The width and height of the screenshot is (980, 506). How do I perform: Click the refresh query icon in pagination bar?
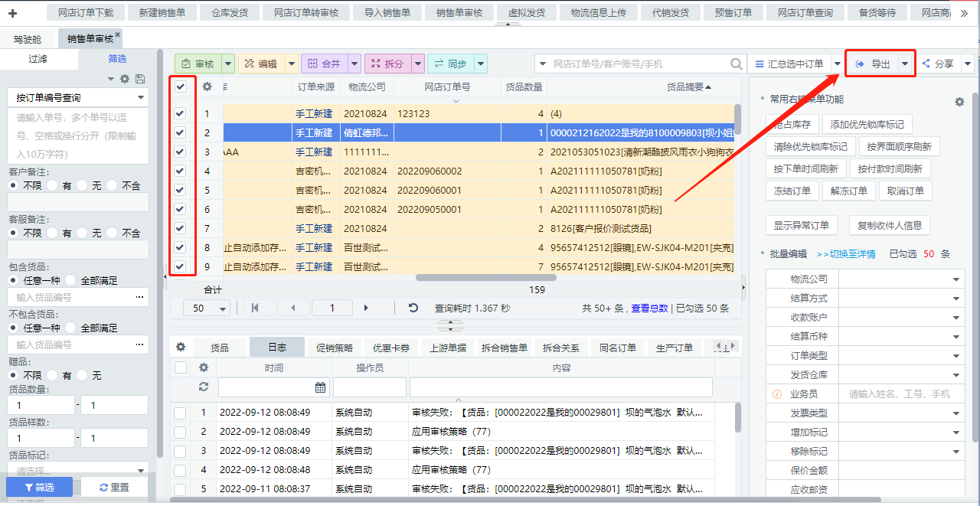point(413,308)
